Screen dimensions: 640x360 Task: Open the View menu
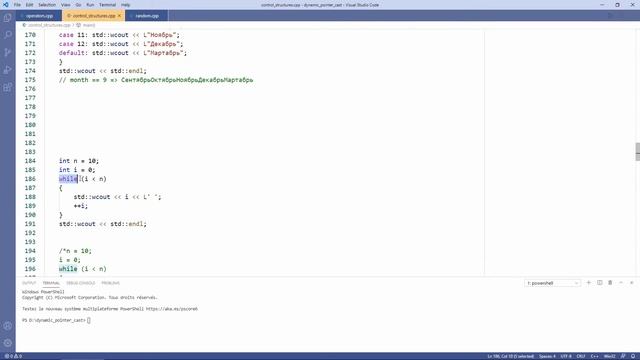65,5
